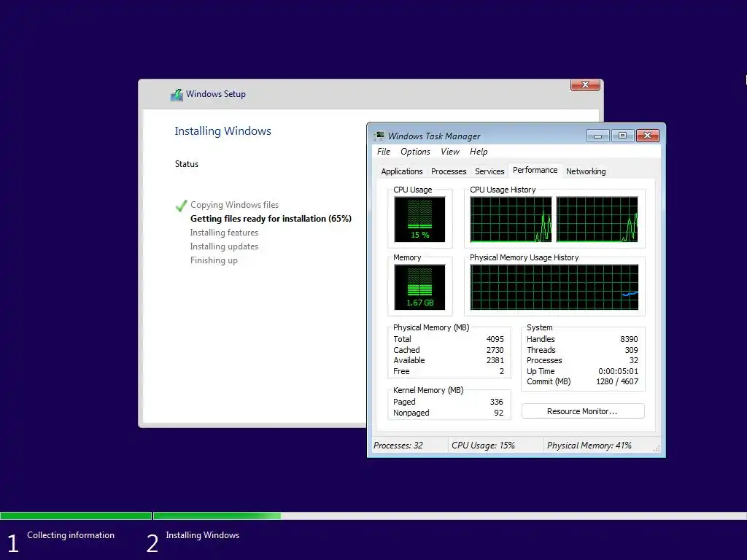The height and width of the screenshot is (560, 747).
Task: Close the Windows Setup window
Action: coord(585,85)
